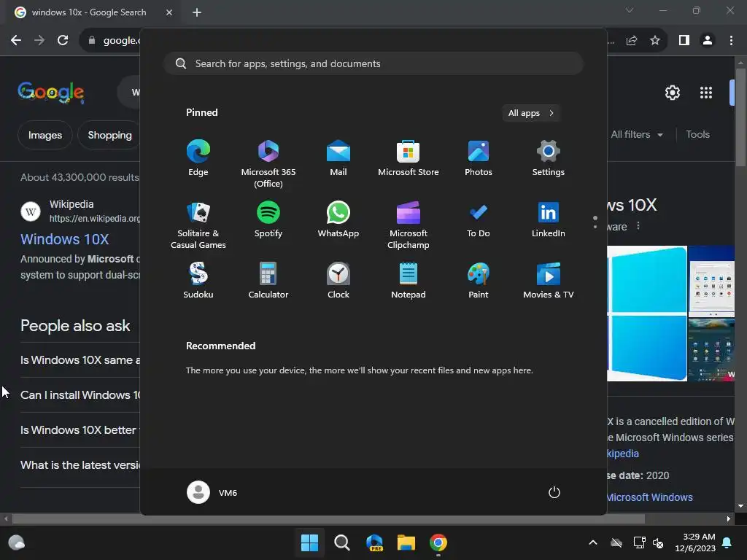Screen dimensions: 747x560
Task: Open the VM6 user account menu
Action: pyautogui.click(x=212, y=492)
